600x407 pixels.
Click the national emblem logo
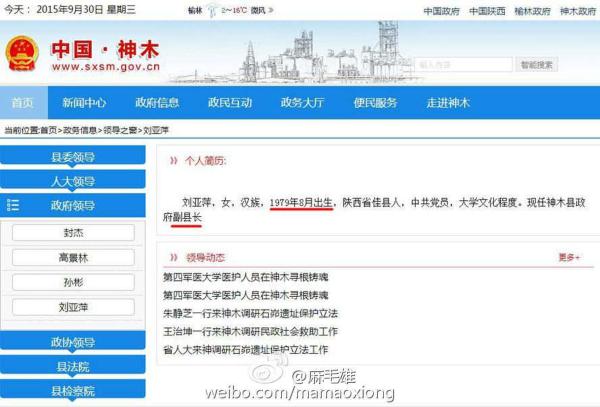tap(21, 54)
